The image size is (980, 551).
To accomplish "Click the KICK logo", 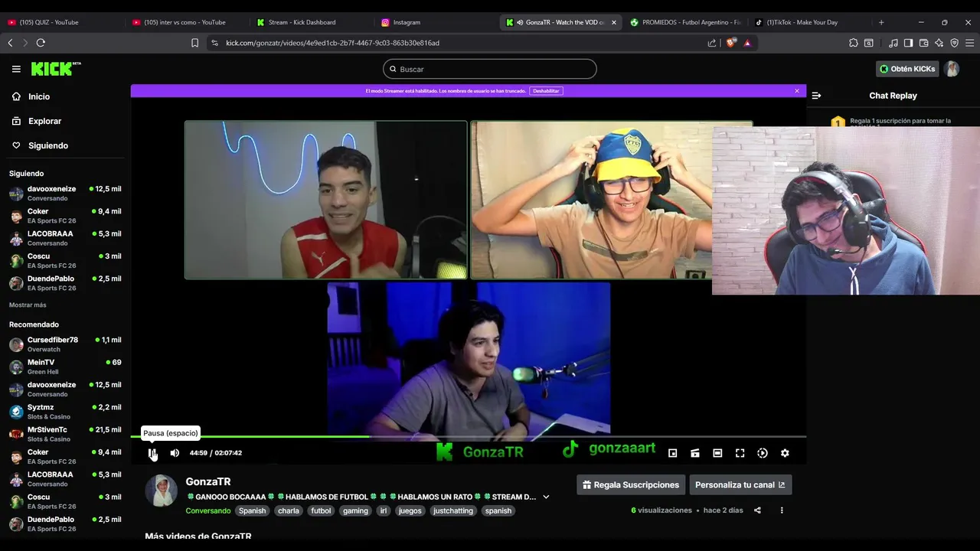I will tap(56, 69).
